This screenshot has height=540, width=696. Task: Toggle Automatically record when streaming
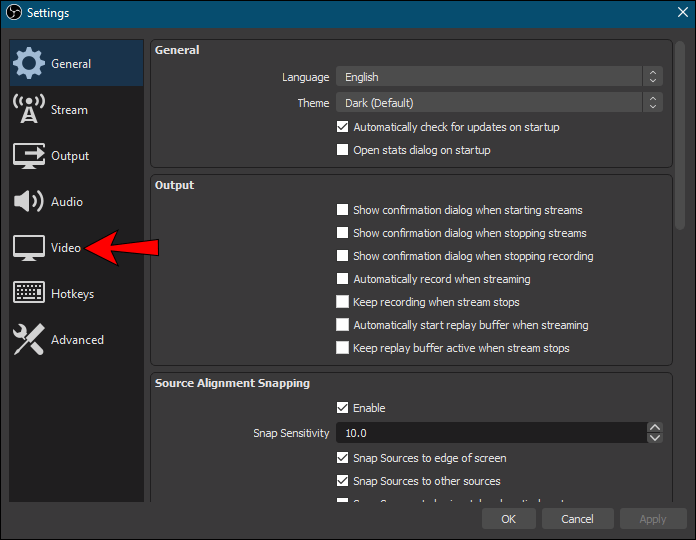click(x=343, y=279)
